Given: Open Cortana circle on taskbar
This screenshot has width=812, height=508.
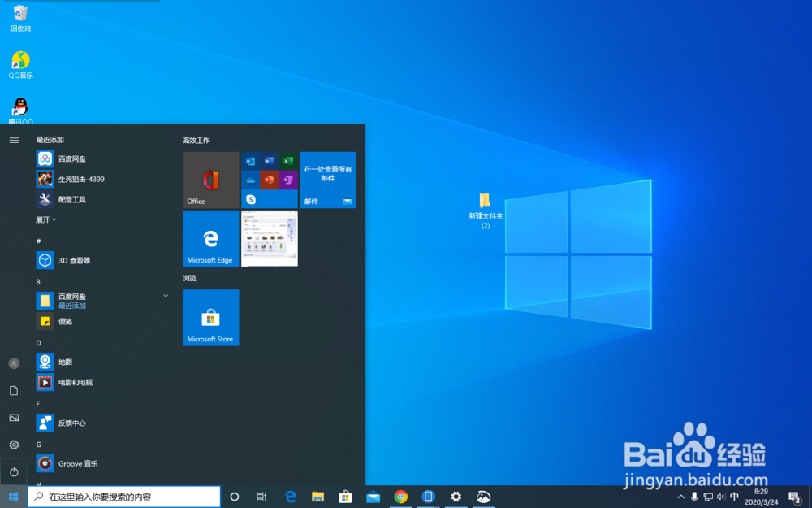Looking at the screenshot, I should [x=234, y=497].
